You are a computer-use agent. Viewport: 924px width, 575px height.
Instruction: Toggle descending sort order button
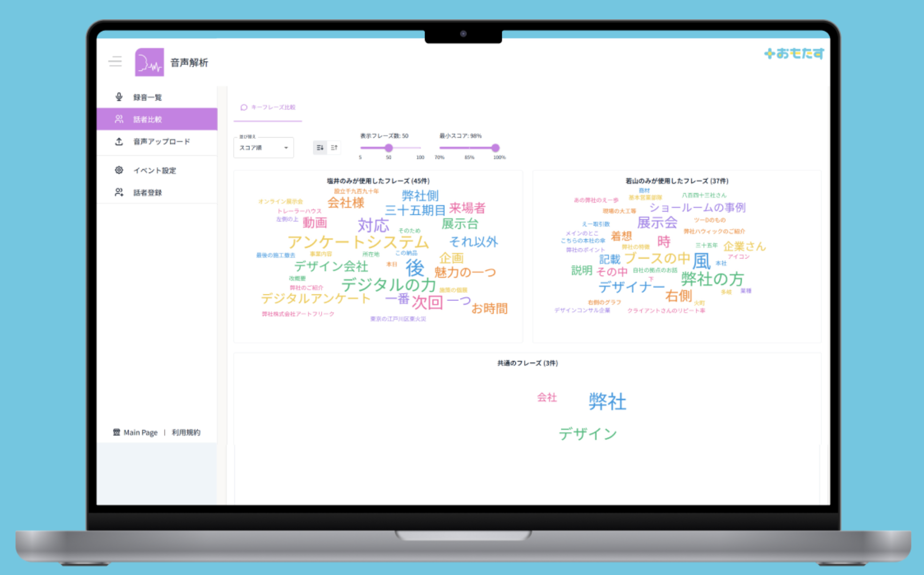(x=320, y=148)
